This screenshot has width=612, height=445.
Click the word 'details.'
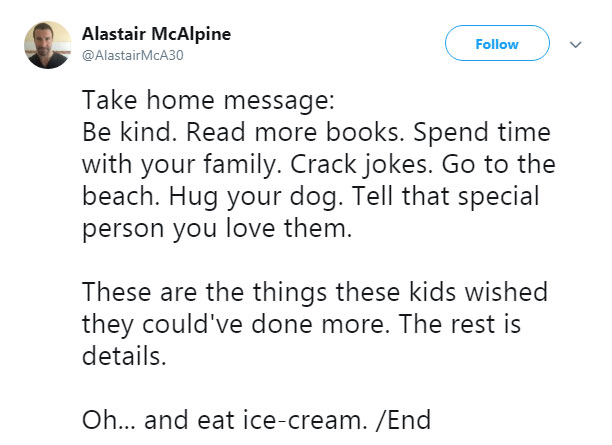124,356
